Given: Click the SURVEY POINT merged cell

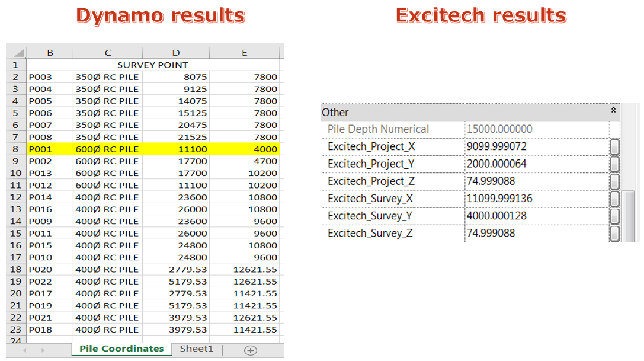Looking at the screenshot, I should (153, 65).
